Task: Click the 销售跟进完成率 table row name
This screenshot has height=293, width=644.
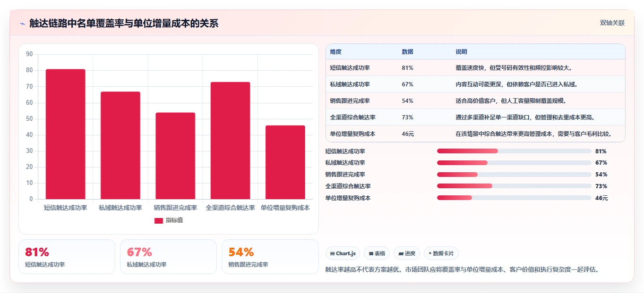Action: pos(350,101)
